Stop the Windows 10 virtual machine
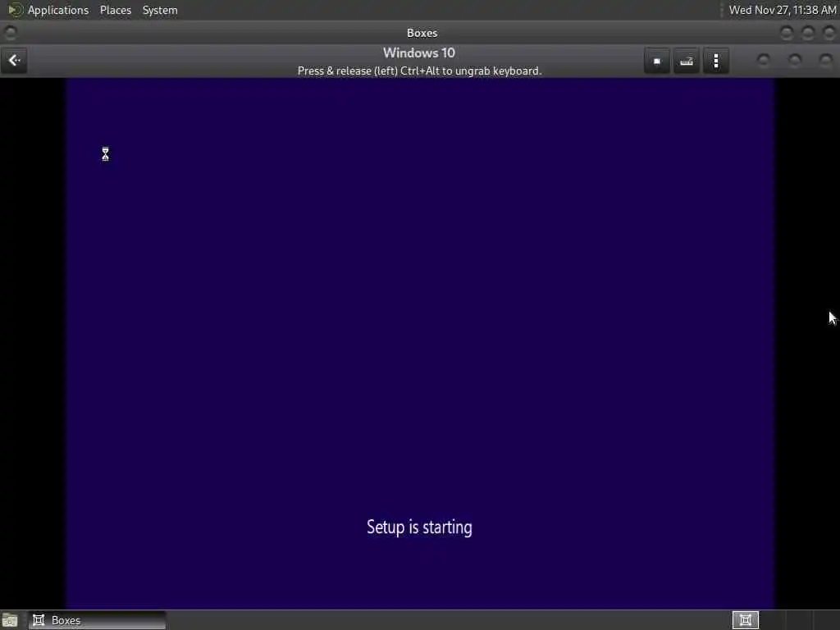 [657, 61]
